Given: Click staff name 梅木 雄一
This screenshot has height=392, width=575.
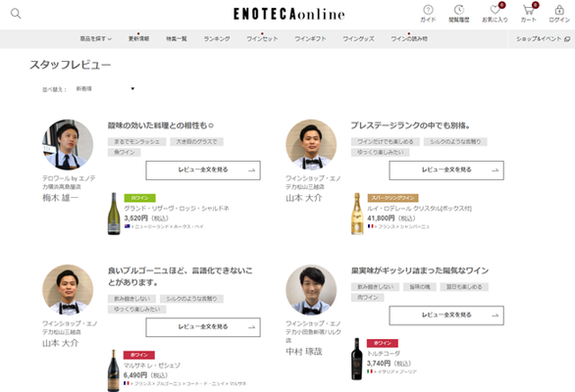Looking at the screenshot, I should pyautogui.click(x=60, y=198).
